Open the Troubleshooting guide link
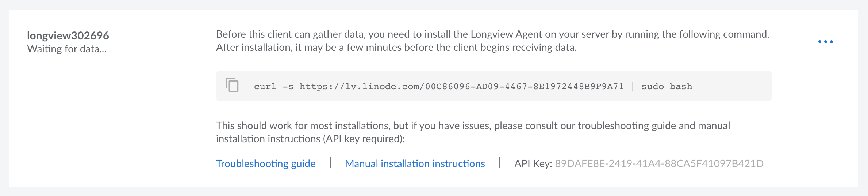The width and height of the screenshot is (868, 196). pyautogui.click(x=266, y=163)
